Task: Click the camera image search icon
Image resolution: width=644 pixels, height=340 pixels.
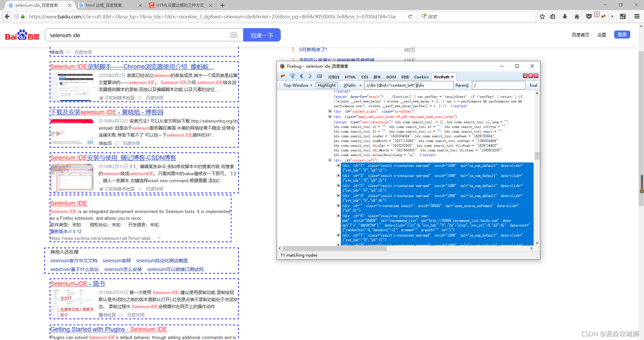Action: coord(234,35)
